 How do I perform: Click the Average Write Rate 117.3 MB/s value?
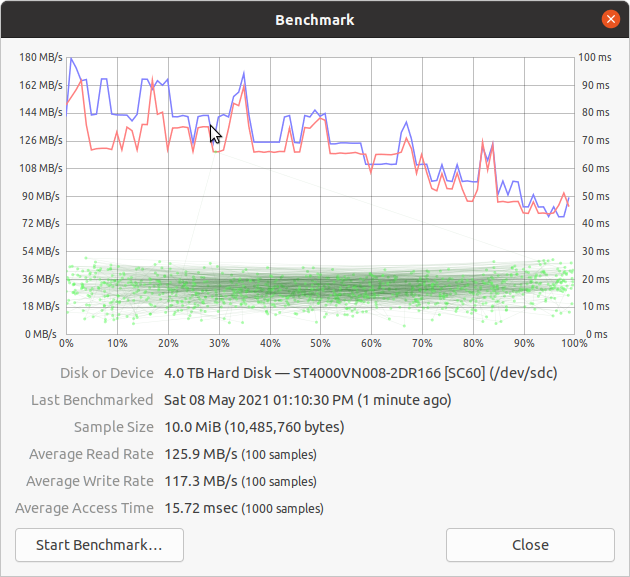tap(201, 481)
